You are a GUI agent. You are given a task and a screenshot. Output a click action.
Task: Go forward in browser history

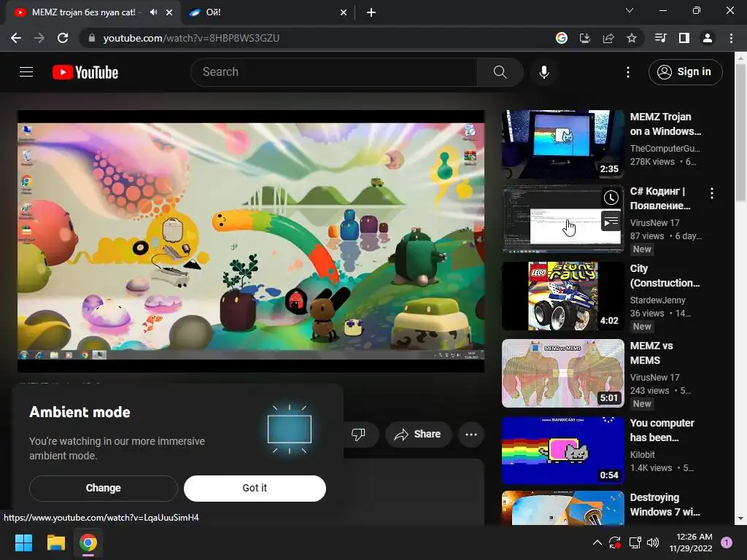point(39,38)
